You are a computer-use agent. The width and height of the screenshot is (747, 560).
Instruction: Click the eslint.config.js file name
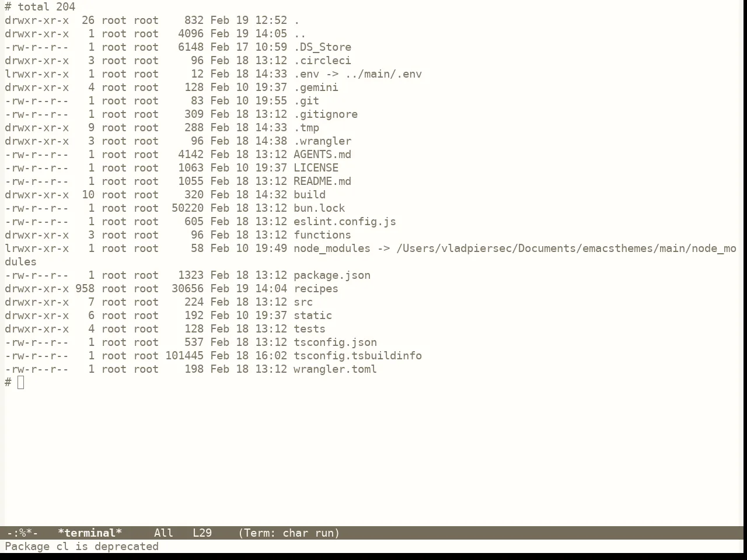(345, 222)
